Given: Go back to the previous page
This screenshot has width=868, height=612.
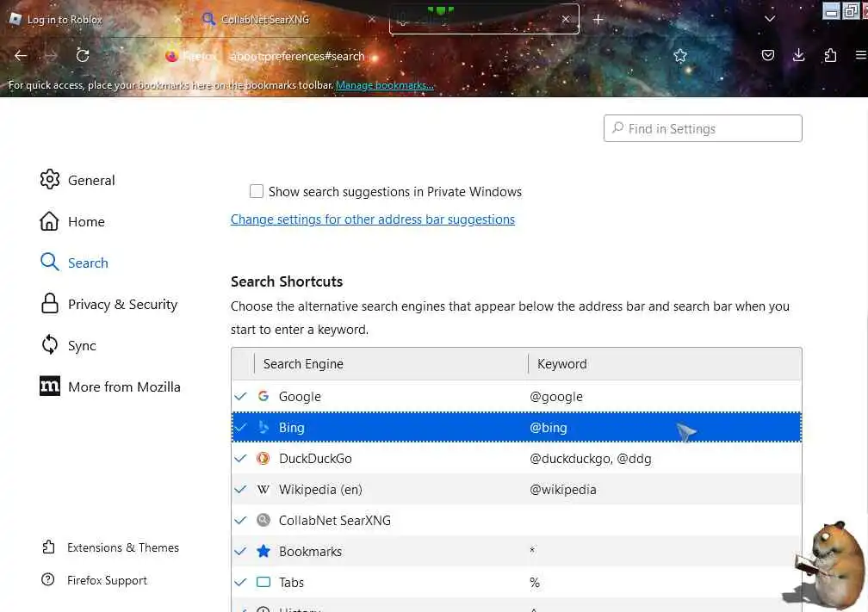Looking at the screenshot, I should [21, 55].
